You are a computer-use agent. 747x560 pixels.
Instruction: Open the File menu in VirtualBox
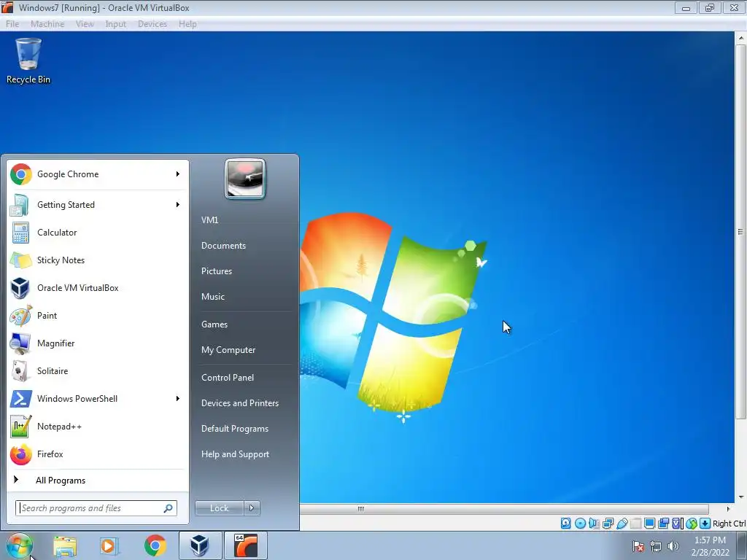click(12, 24)
